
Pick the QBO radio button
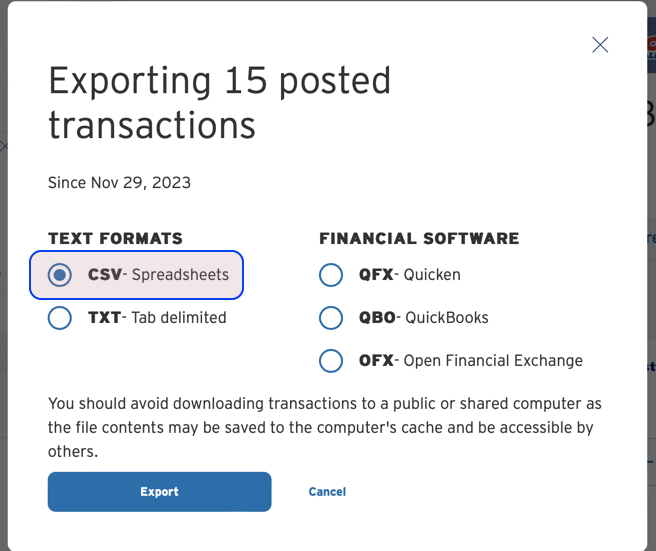(331, 318)
